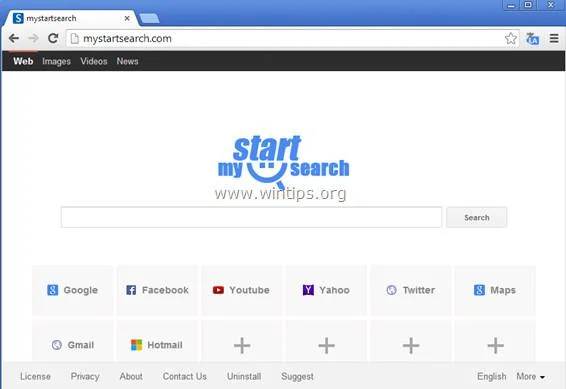The width and height of the screenshot is (566, 389).
Task: Bookmark this page with the star icon
Action: 510,38
